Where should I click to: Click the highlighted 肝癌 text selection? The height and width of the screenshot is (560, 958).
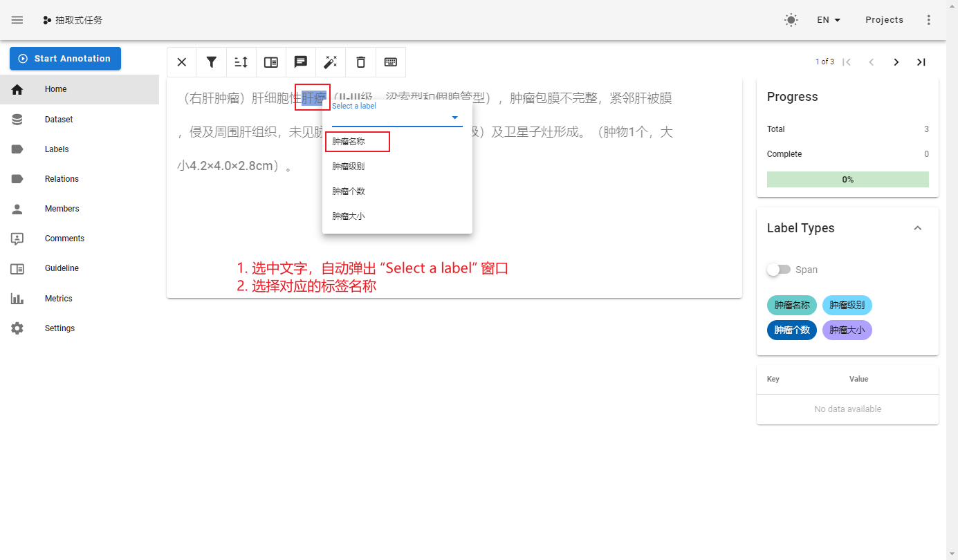pyautogui.click(x=313, y=98)
